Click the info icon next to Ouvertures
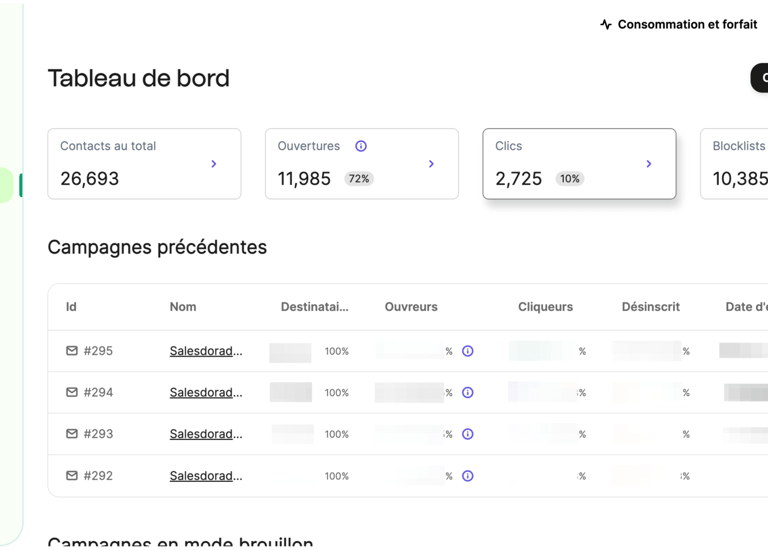The height and width of the screenshot is (550, 768). click(x=361, y=146)
